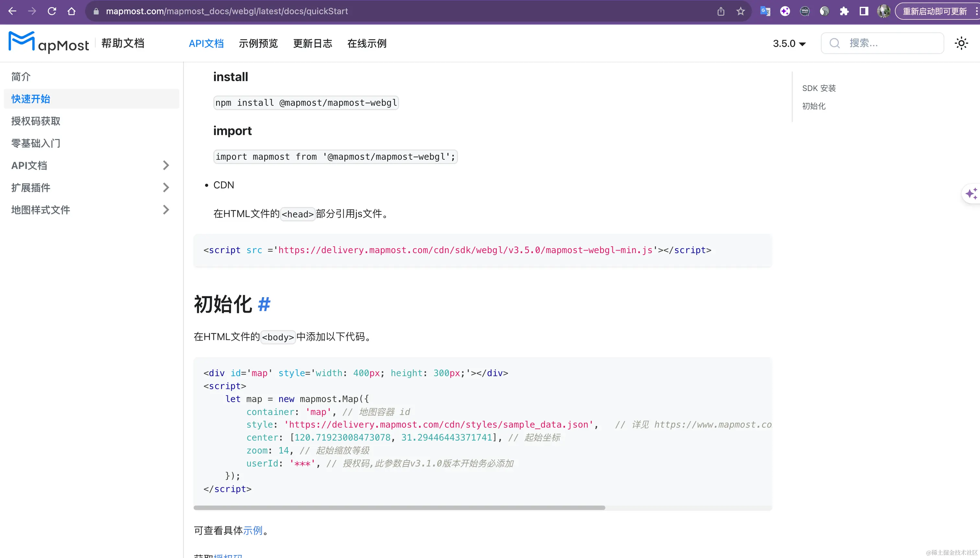The width and height of the screenshot is (980, 558).
Task: Click the browser reload icon
Action: (52, 11)
